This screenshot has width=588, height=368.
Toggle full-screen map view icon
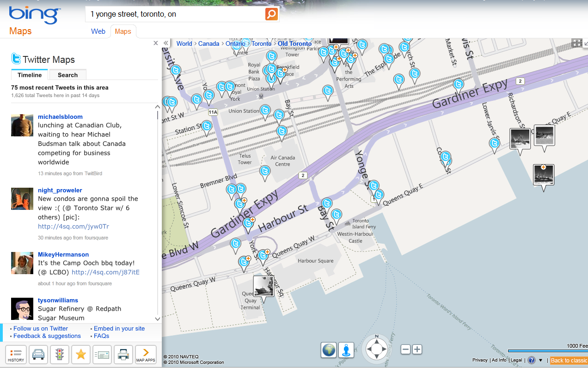576,43
